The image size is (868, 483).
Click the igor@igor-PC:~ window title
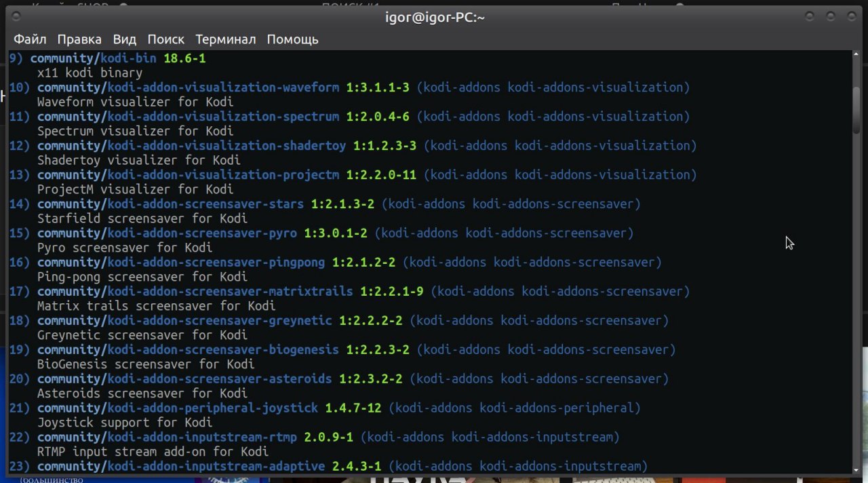[x=434, y=18]
